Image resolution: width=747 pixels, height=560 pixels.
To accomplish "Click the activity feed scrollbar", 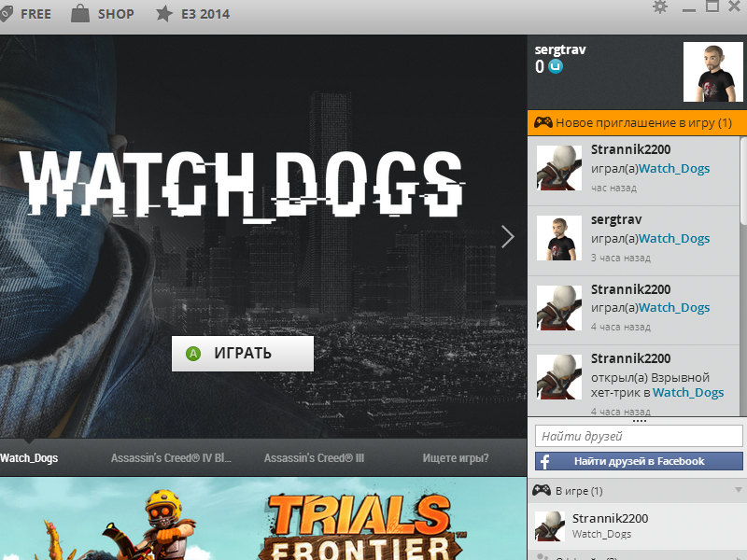I will (x=743, y=181).
